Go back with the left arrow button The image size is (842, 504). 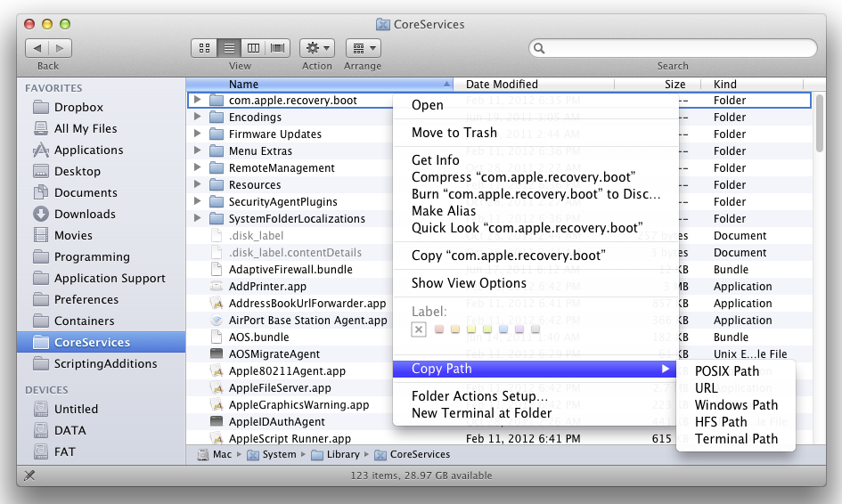(x=37, y=48)
